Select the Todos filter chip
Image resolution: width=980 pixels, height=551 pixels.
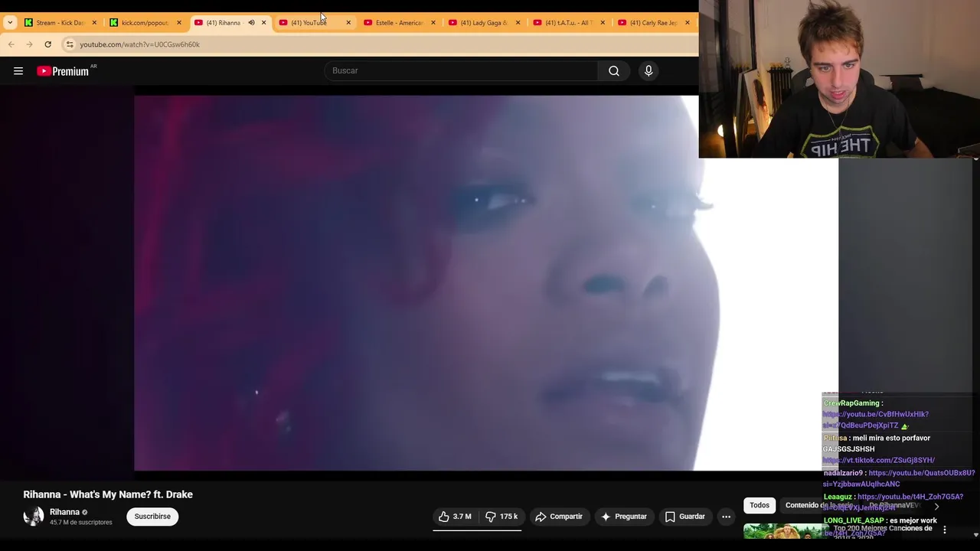point(759,505)
